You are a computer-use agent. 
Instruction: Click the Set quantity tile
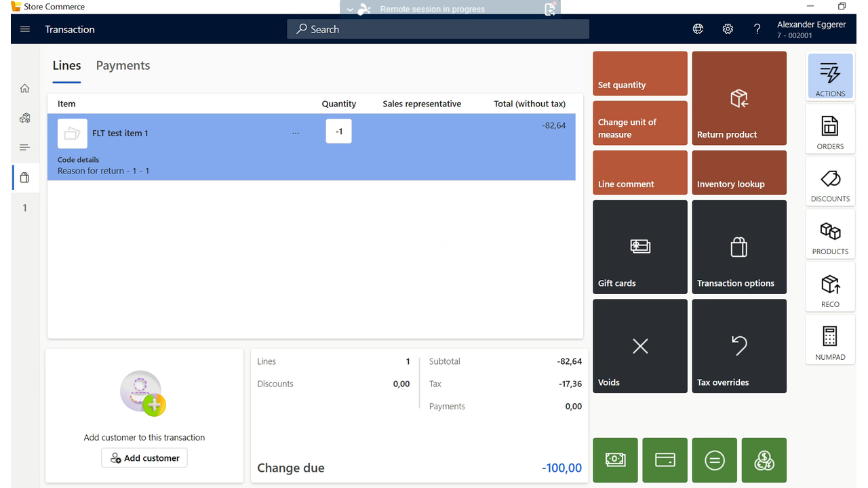(x=640, y=73)
